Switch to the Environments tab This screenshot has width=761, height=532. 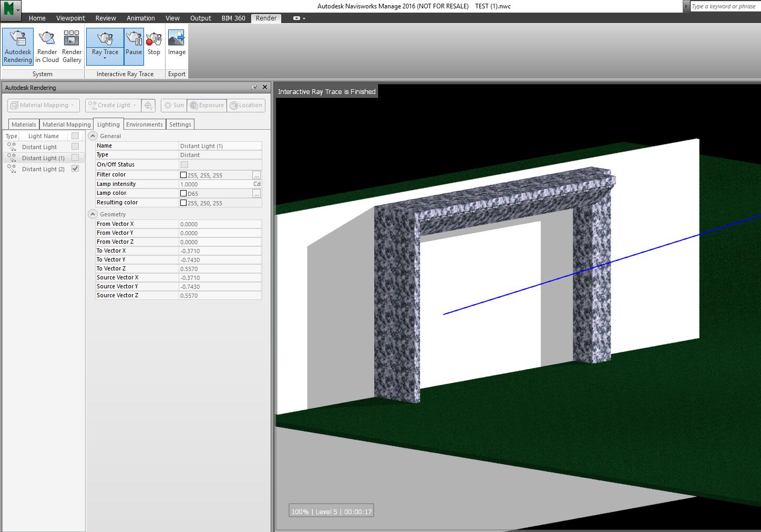[144, 124]
